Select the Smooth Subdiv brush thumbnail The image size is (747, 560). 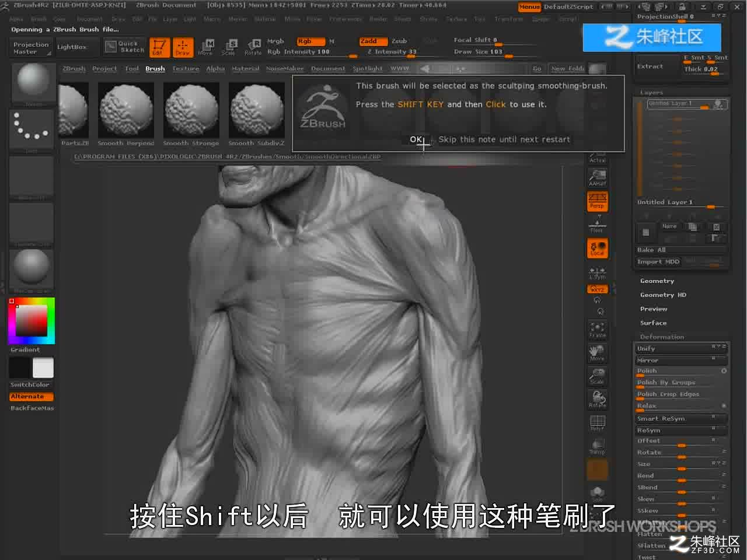[256, 114]
